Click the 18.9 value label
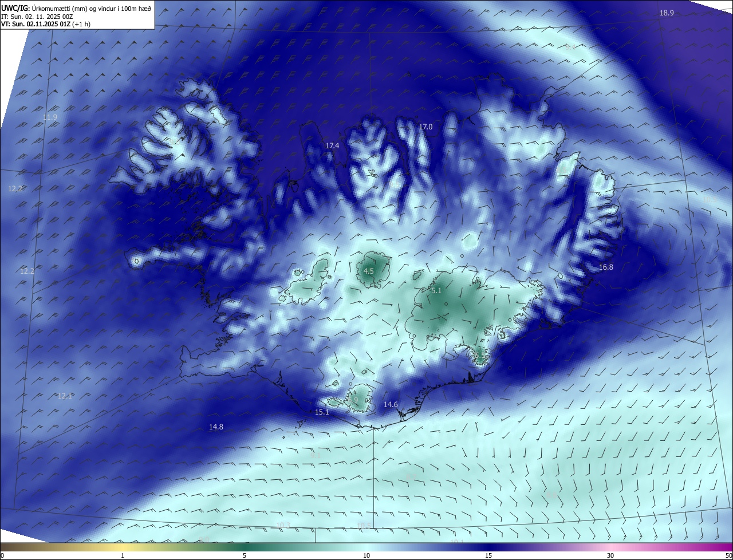The image size is (733, 560). [x=667, y=13]
